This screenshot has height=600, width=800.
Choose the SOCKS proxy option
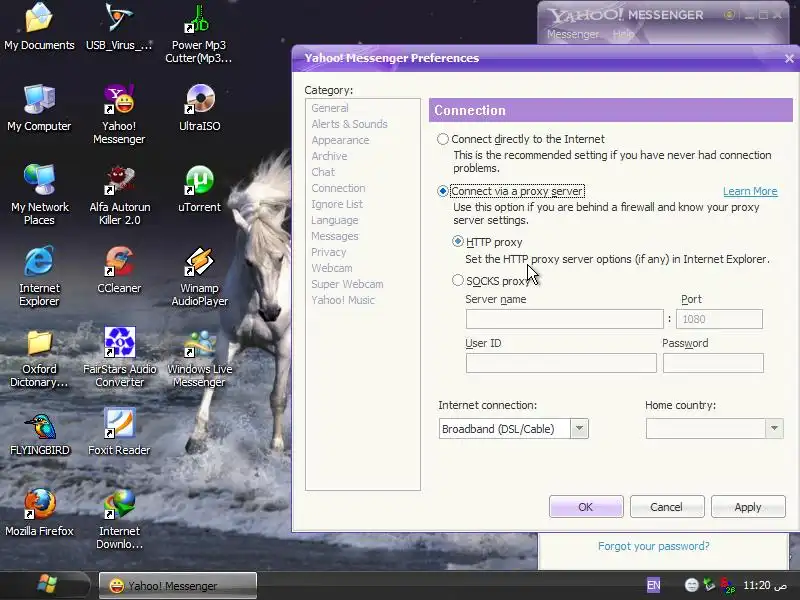click(458, 280)
